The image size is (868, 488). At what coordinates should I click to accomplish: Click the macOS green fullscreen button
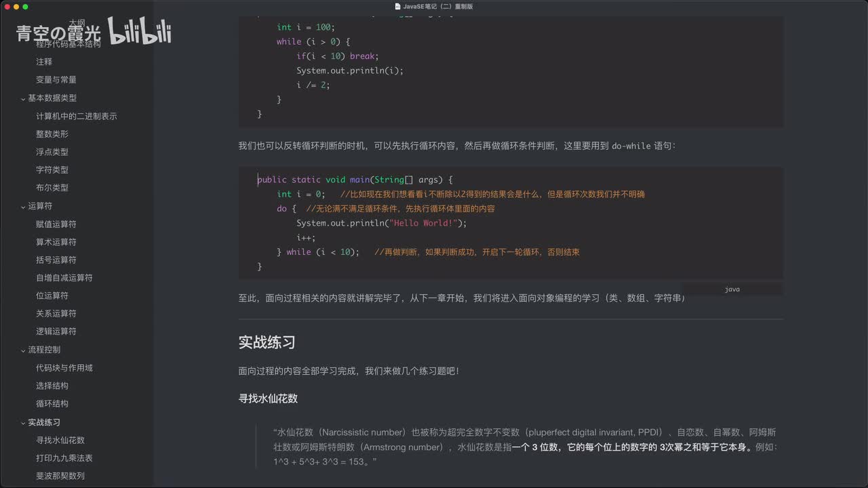[x=25, y=7]
